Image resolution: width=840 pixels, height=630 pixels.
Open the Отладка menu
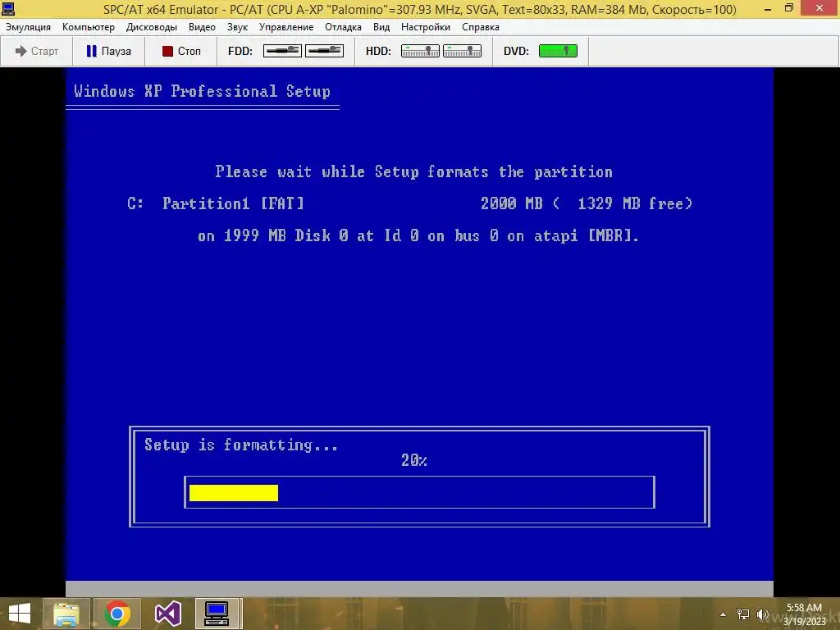(343, 27)
